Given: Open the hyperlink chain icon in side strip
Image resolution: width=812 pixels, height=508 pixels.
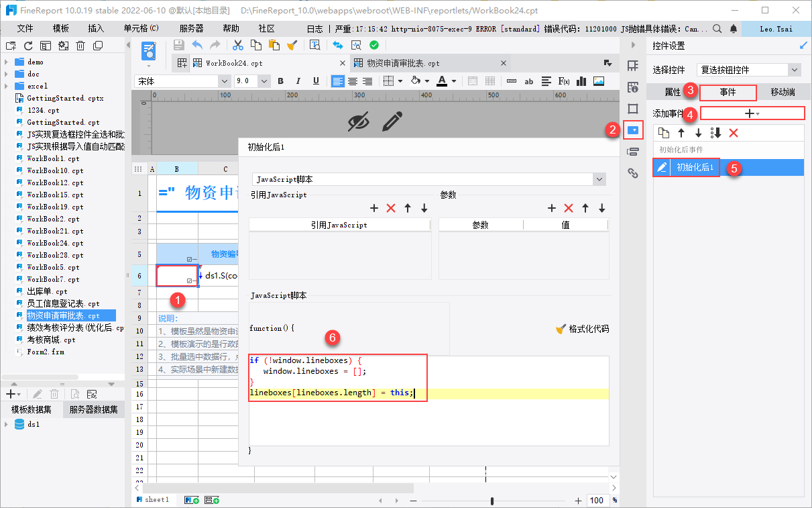Looking at the screenshot, I should [x=632, y=173].
